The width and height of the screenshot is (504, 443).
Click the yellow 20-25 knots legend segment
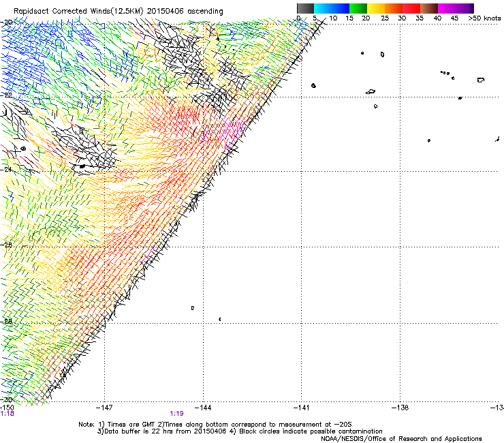click(x=376, y=8)
